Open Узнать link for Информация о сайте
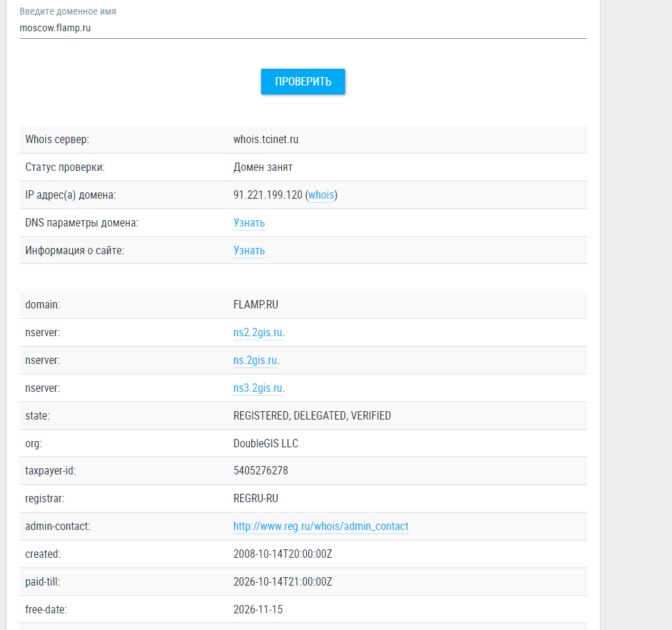Viewport: 672px width, 630px height. 249,251
